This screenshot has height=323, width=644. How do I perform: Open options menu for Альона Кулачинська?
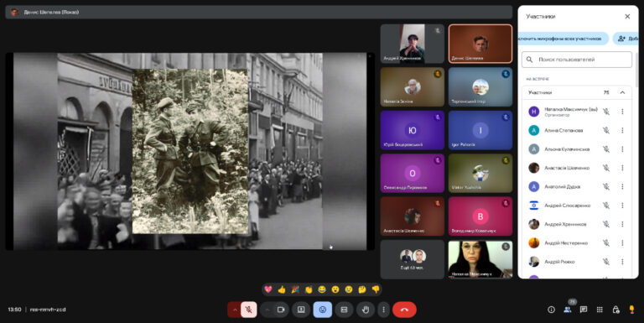click(622, 149)
